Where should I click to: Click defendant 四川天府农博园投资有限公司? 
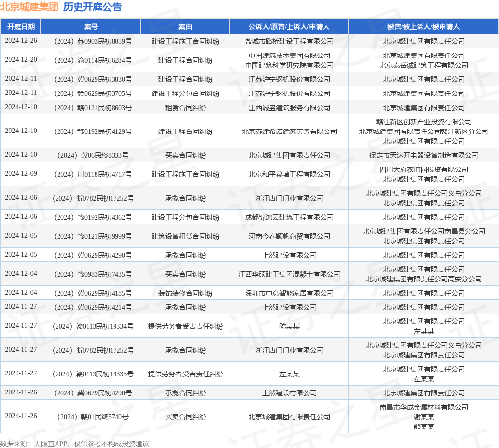(x=423, y=169)
